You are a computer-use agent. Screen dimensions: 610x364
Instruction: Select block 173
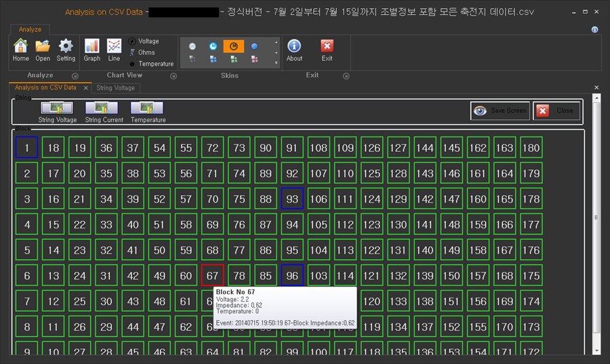531,327
